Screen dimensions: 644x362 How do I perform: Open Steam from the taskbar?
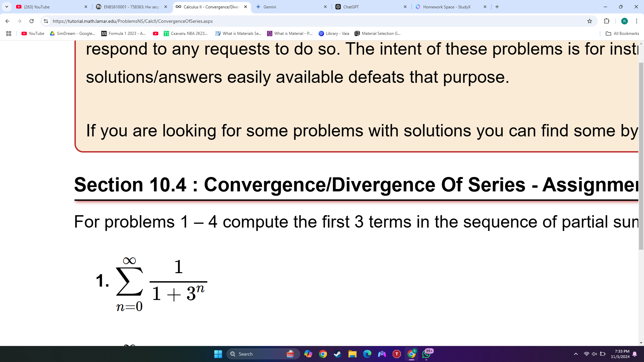(337, 354)
